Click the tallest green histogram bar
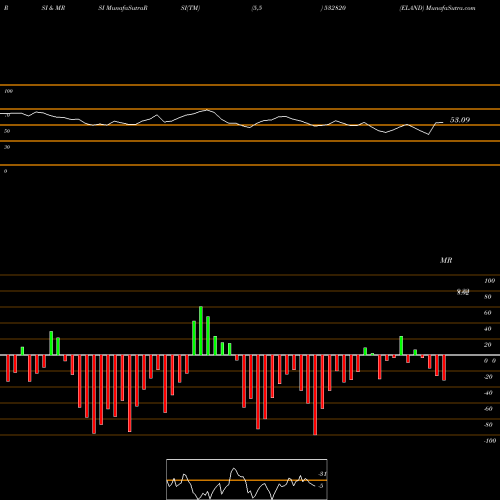Viewport: 500px width, 500px height. tap(201, 331)
